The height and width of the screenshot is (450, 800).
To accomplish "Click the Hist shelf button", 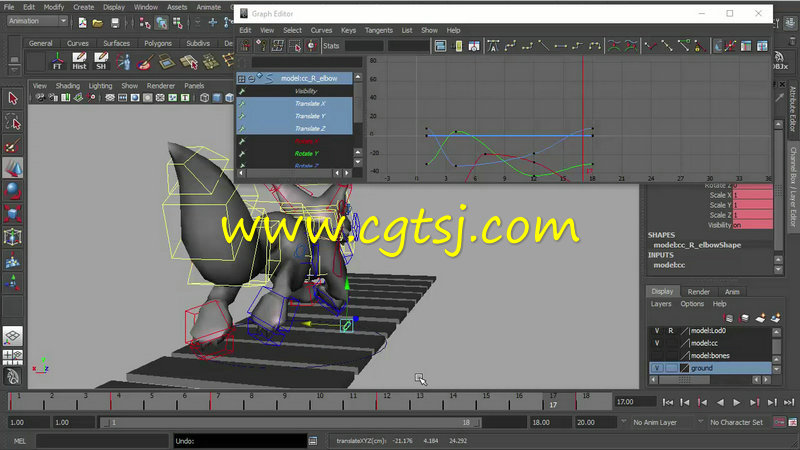I will click(79, 61).
